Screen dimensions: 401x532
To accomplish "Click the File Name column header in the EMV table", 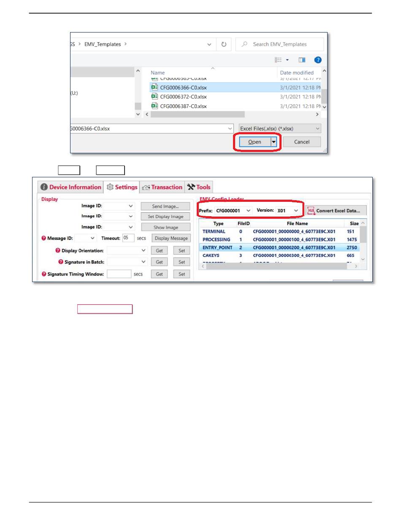I will 298,223.
